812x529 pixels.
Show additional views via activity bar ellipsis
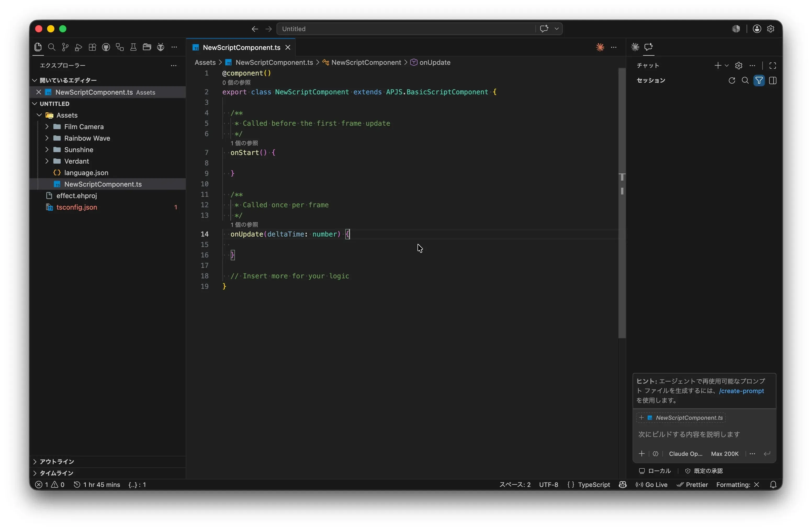174,47
